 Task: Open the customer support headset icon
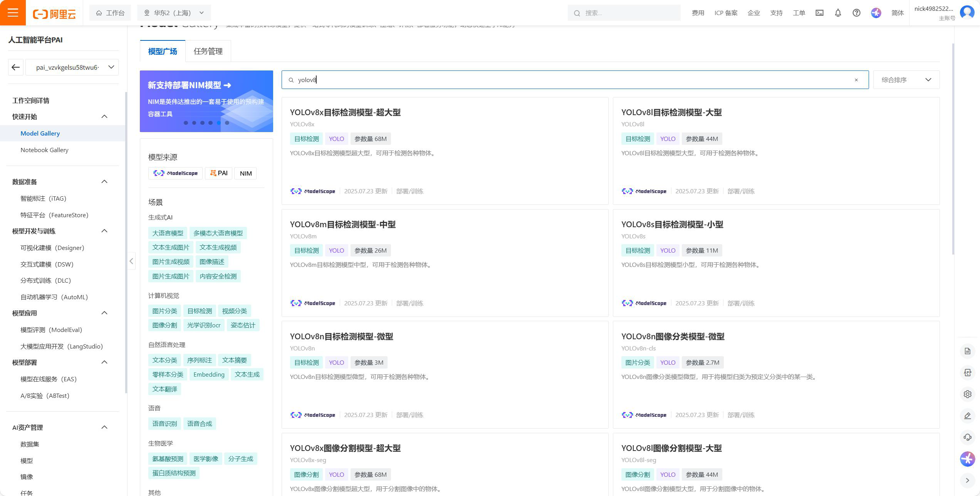[967, 437]
